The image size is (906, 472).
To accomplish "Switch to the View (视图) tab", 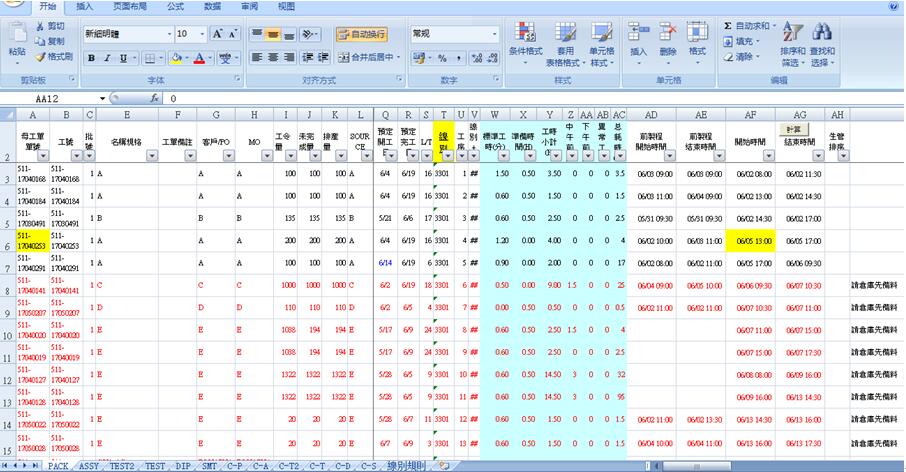I will click(x=286, y=6).
